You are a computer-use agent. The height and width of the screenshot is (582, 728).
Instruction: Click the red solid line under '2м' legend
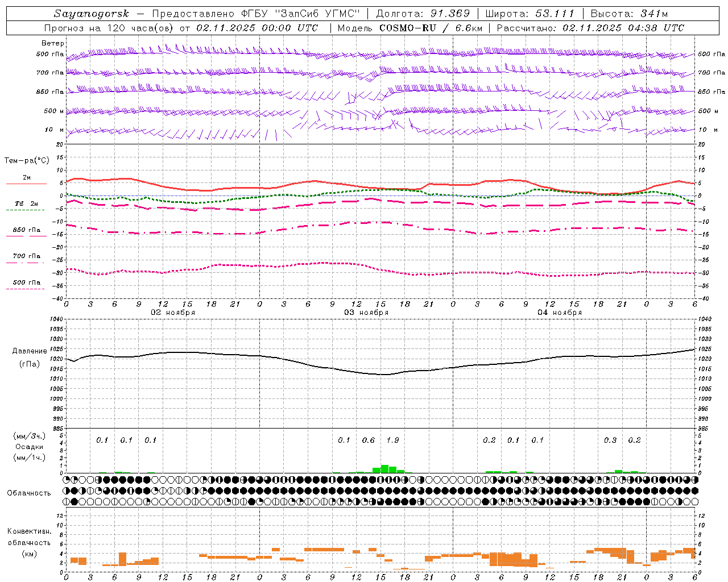pyautogui.click(x=26, y=184)
